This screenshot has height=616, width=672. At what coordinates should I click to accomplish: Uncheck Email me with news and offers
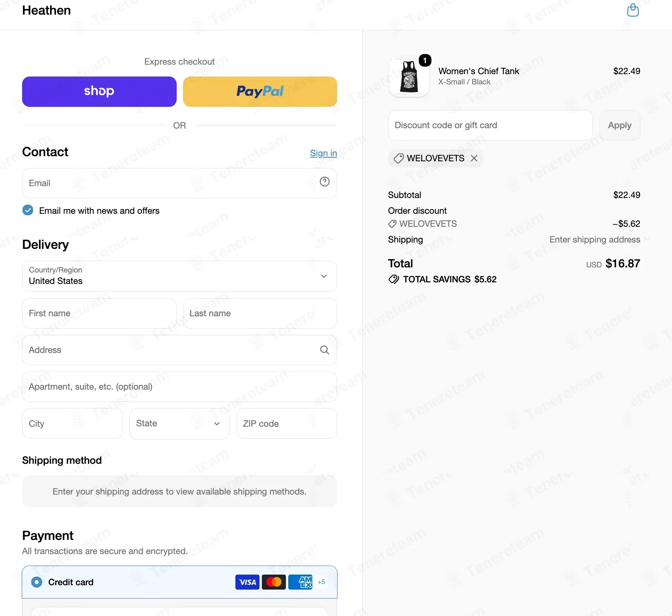tap(28, 210)
